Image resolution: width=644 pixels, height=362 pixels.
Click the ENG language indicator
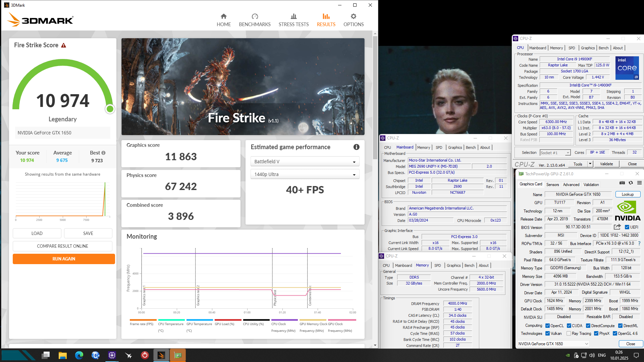tap(602, 355)
